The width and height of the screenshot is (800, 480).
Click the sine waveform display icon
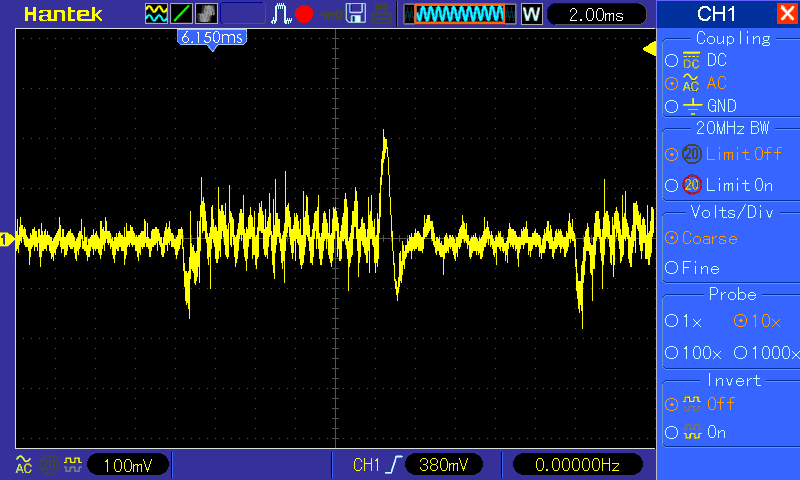pyautogui.click(x=156, y=14)
